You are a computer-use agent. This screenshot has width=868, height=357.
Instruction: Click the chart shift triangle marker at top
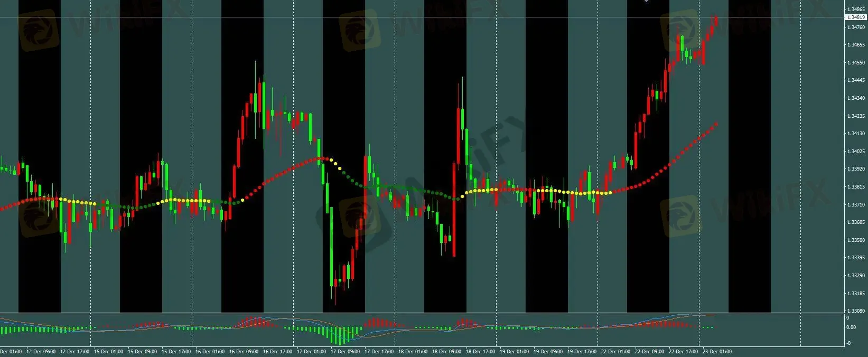click(646, 1)
